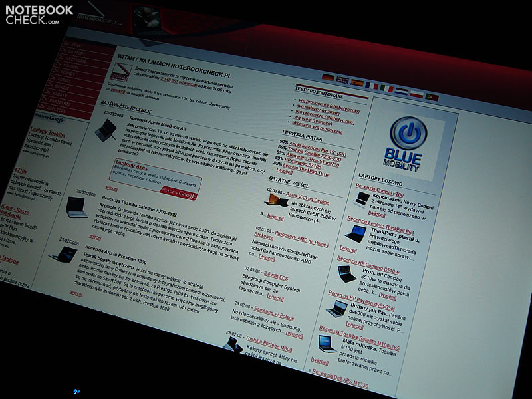The height and width of the screenshot is (399, 532).
Task: Open the 'Samsung w Polsce' news link
Action: click(273, 313)
